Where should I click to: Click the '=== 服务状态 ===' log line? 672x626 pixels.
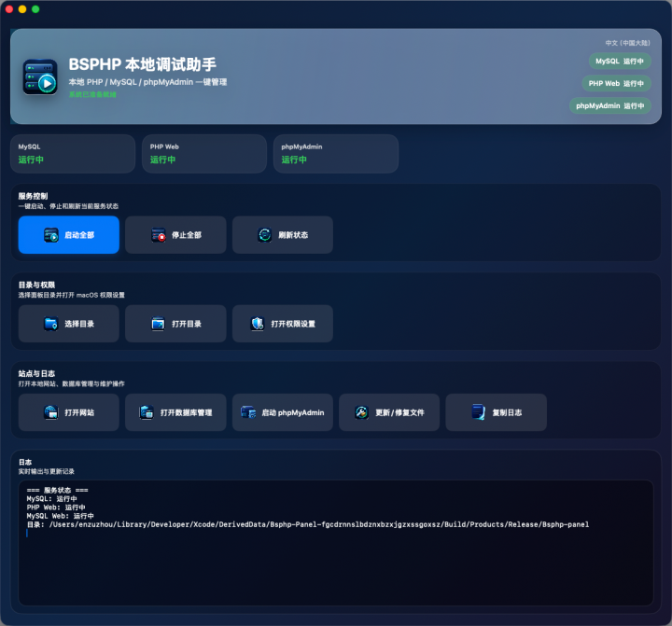coord(58,490)
